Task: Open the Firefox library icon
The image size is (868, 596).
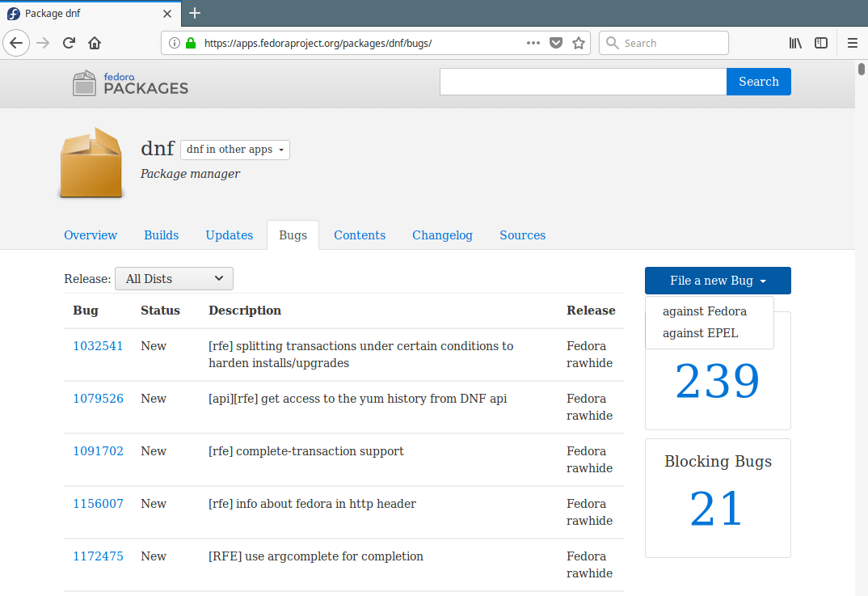Action: pos(795,43)
